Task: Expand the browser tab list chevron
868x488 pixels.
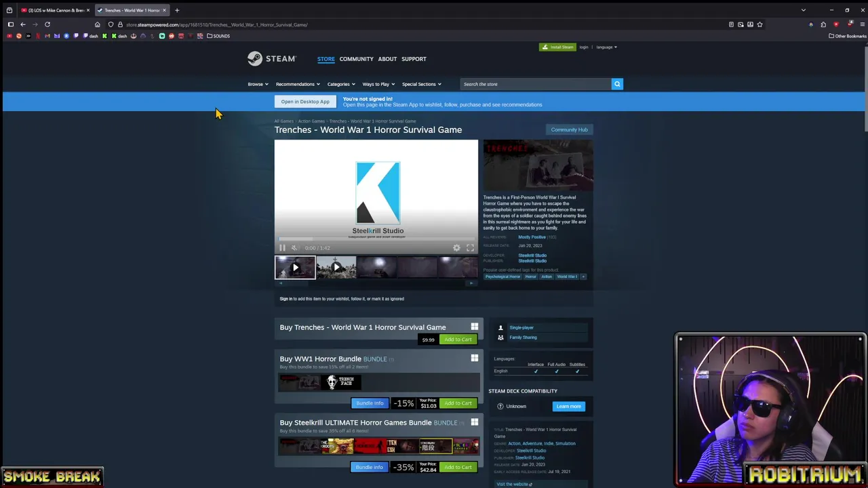Action: coord(804,10)
